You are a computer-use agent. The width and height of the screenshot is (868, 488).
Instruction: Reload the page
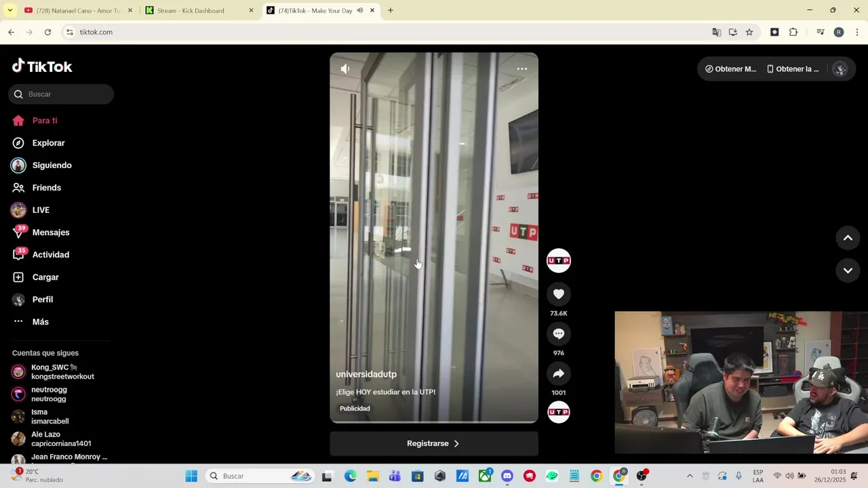(x=47, y=32)
